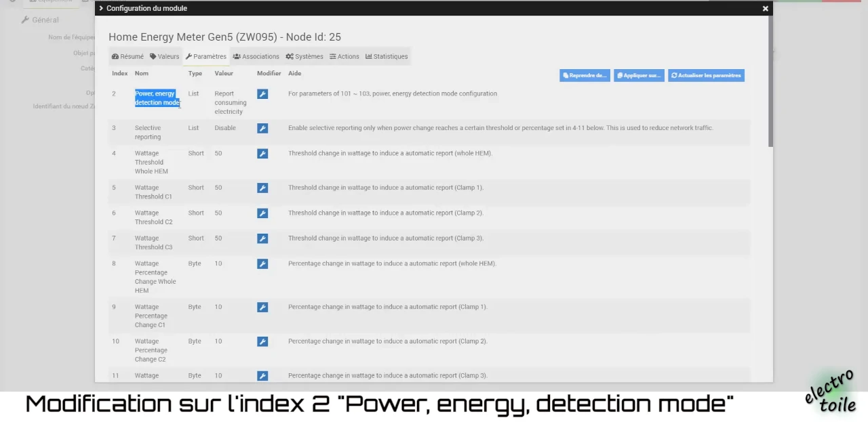
Task: Click value Report consuming electricity
Action: (x=231, y=102)
